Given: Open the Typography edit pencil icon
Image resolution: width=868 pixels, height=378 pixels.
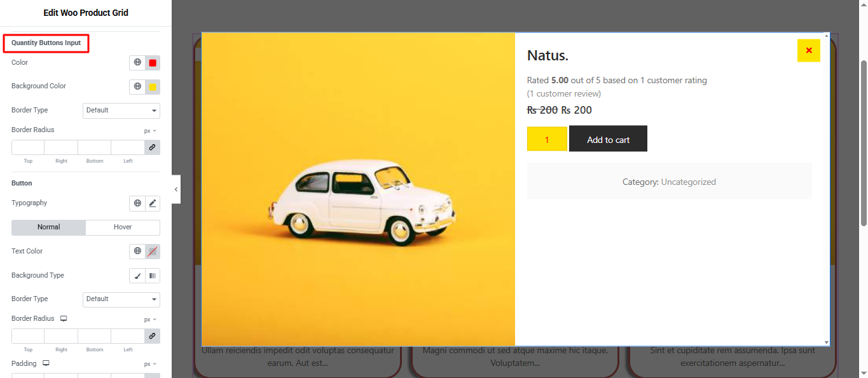Looking at the screenshot, I should coord(153,203).
